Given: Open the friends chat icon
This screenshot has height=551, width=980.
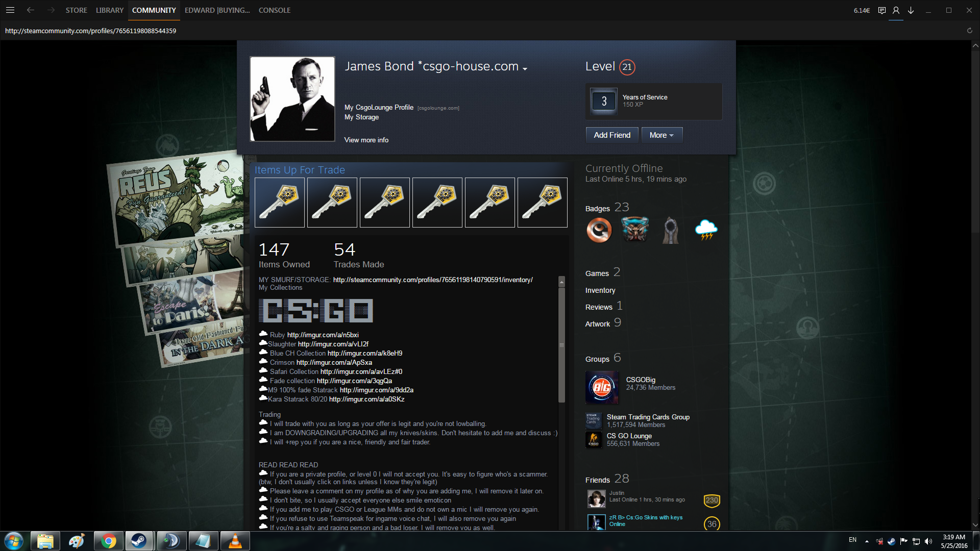Looking at the screenshot, I should 881,10.
